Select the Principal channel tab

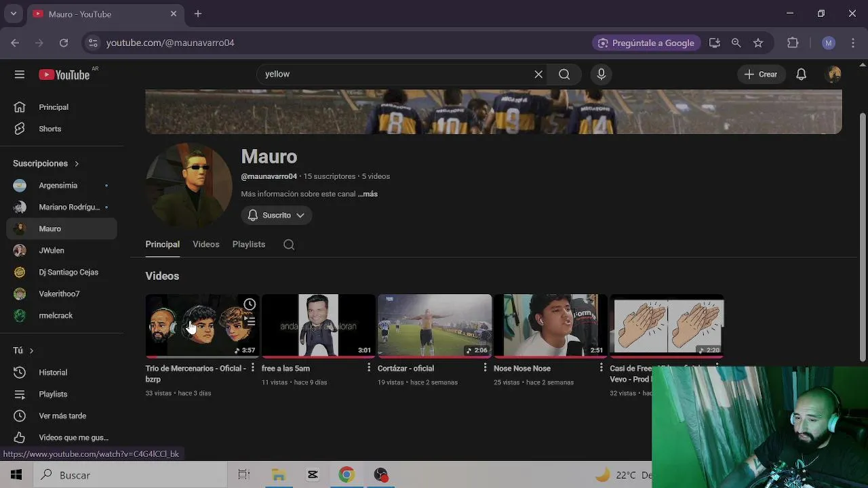point(163,245)
